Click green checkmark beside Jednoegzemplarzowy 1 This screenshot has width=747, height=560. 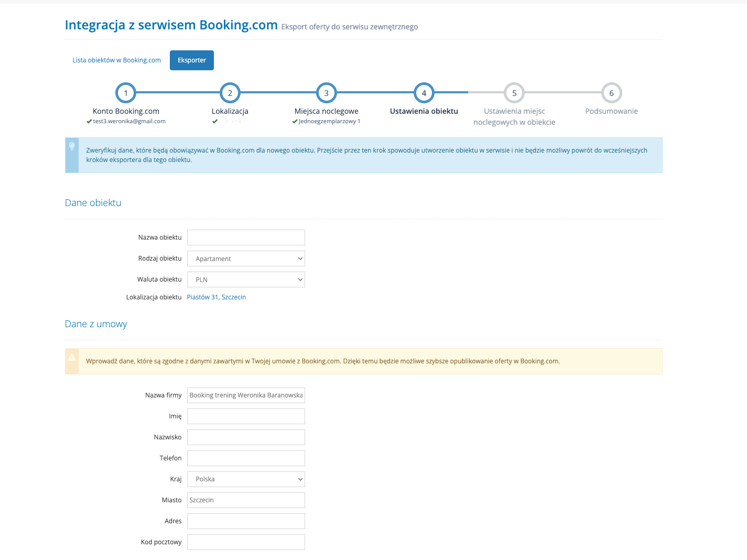pyautogui.click(x=295, y=121)
